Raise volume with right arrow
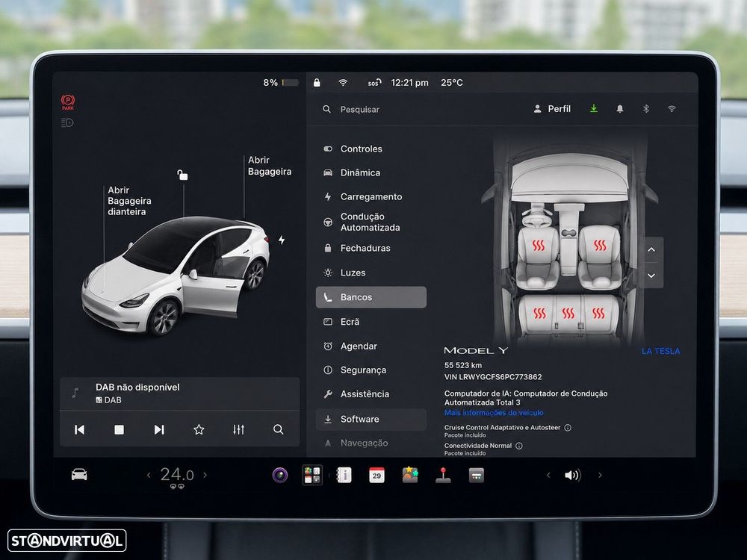Screen dimensions: 747x560 coord(600,475)
